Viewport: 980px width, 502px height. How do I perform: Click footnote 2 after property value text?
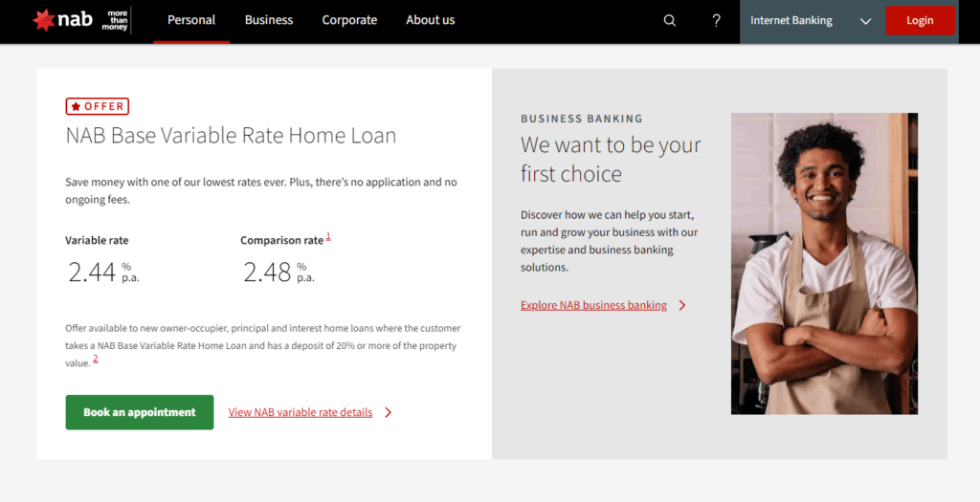click(96, 359)
